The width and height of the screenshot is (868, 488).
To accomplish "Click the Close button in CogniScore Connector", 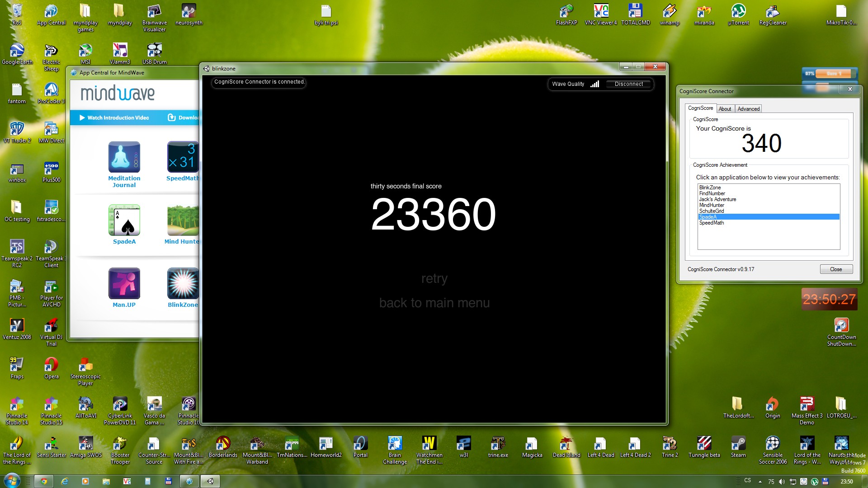I will 836,269.
